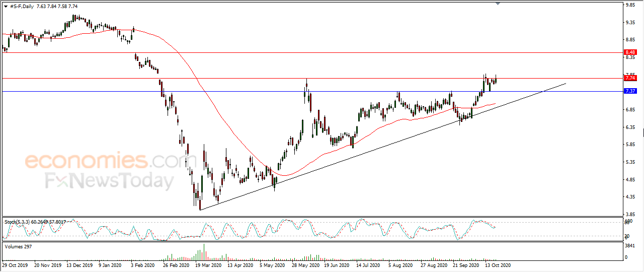Click the red 7.74 current price label
This screenshot has height=272, width=644.
click(630, 78)
